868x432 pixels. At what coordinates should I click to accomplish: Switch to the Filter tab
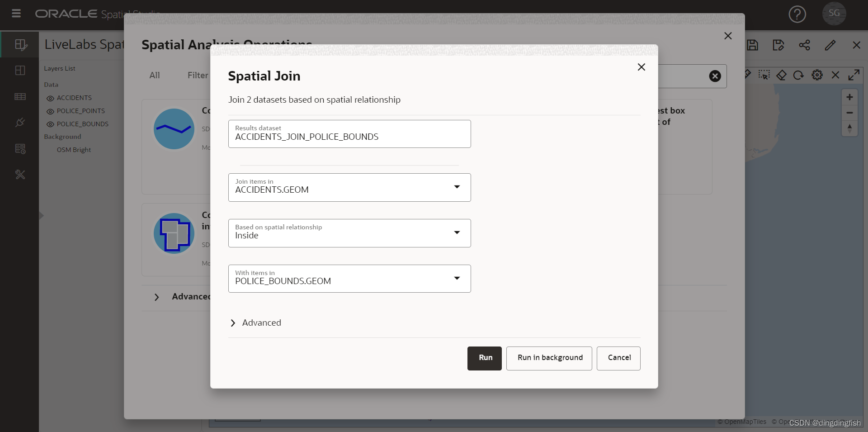click(198, 75)
